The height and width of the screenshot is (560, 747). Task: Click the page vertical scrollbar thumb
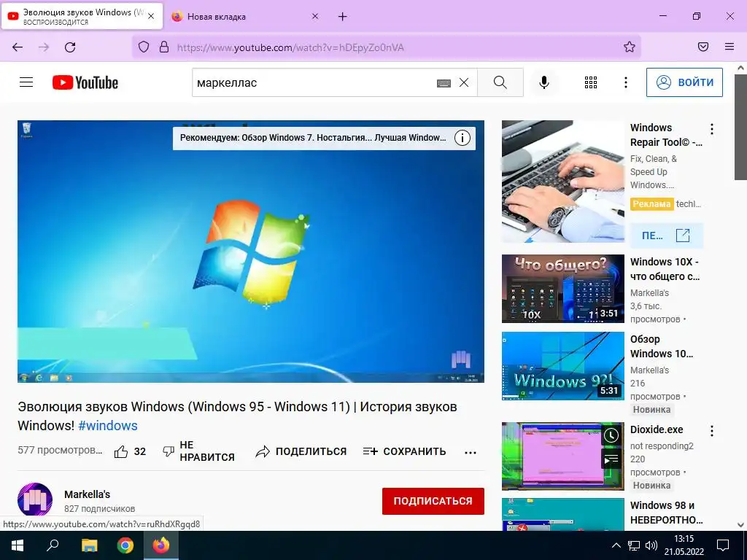click(740, 127)
